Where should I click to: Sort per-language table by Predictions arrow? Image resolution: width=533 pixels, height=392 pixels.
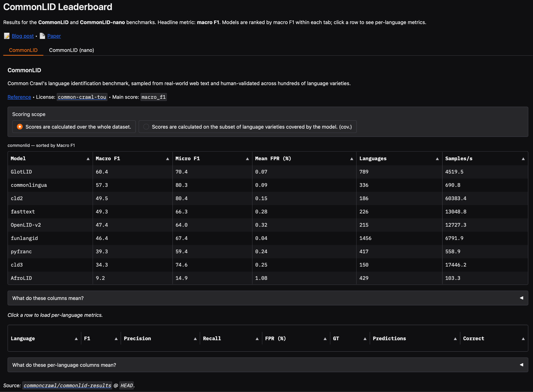[x=455, y=339]
